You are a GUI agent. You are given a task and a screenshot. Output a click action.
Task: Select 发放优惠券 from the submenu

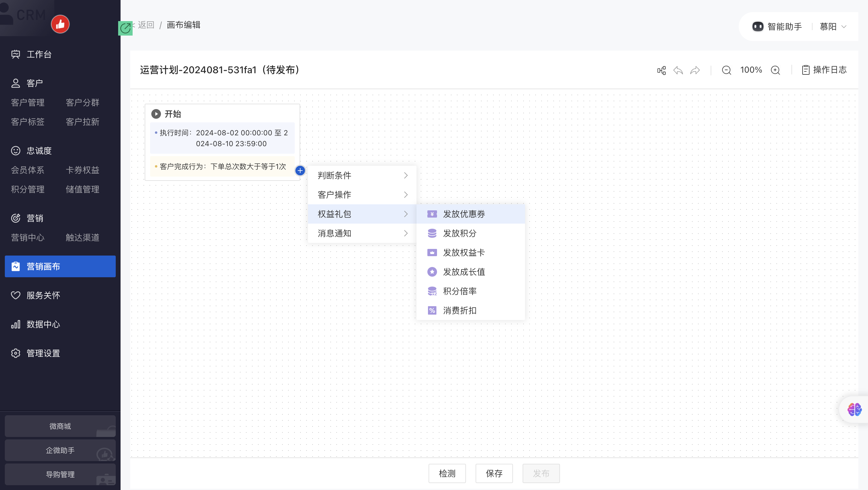tap(464, 214)
